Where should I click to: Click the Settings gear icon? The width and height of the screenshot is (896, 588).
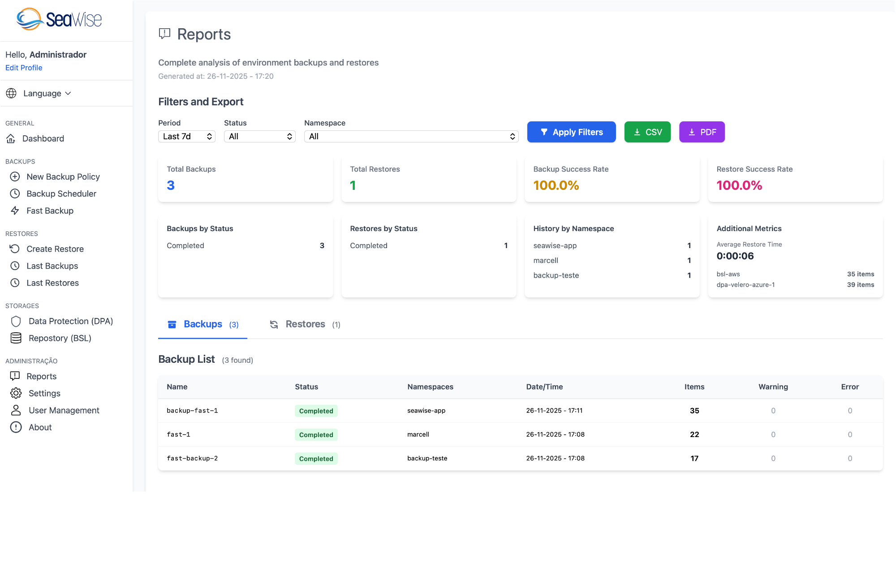tap(16, 394)
